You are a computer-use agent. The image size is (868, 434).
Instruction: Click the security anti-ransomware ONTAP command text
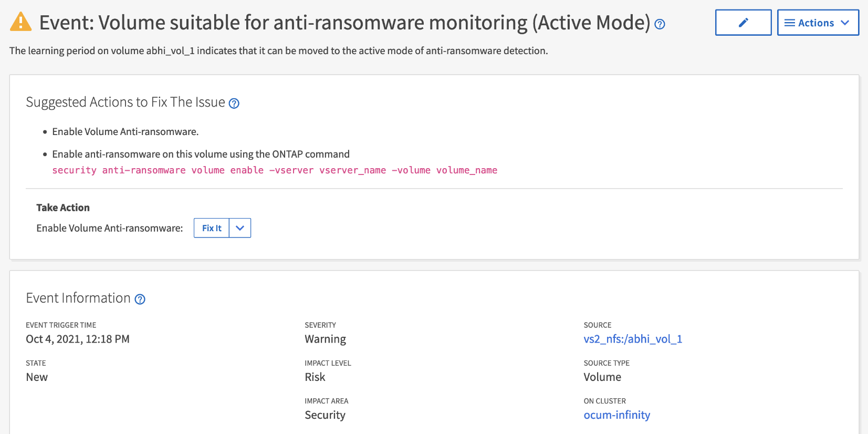point(275,170)
